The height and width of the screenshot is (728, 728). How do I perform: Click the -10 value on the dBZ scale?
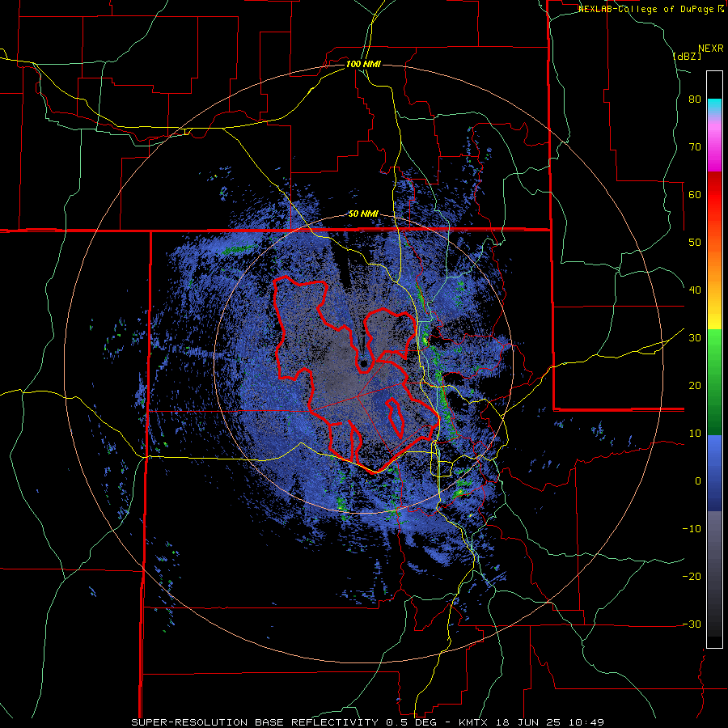(692, 528)
